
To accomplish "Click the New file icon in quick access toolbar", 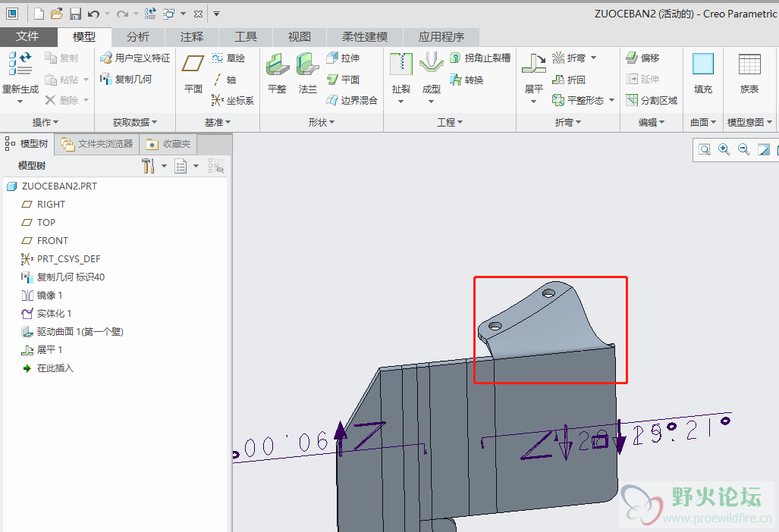I will tap(39, 14).
